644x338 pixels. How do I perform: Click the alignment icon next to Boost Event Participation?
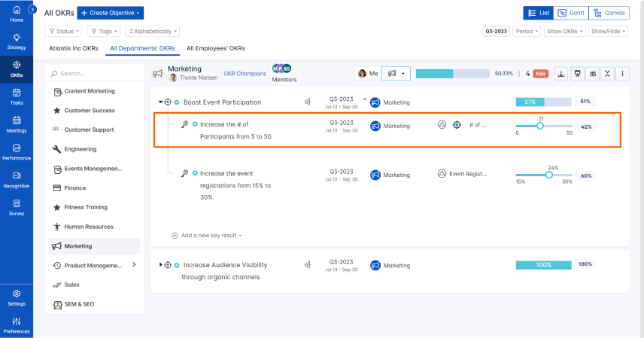point(308,102)
